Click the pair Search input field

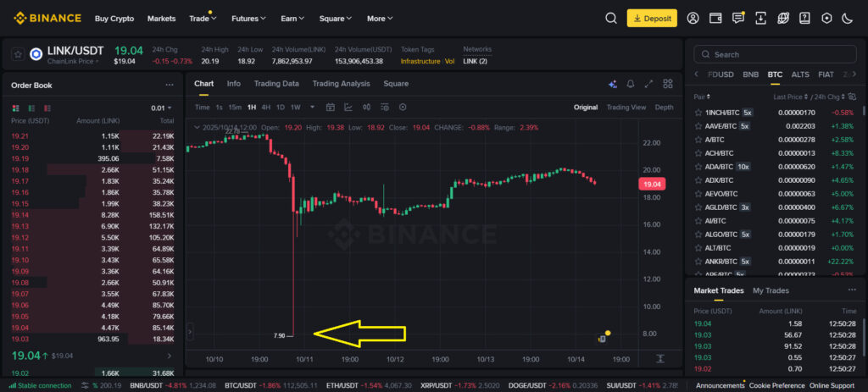click(x=776, y=54)
